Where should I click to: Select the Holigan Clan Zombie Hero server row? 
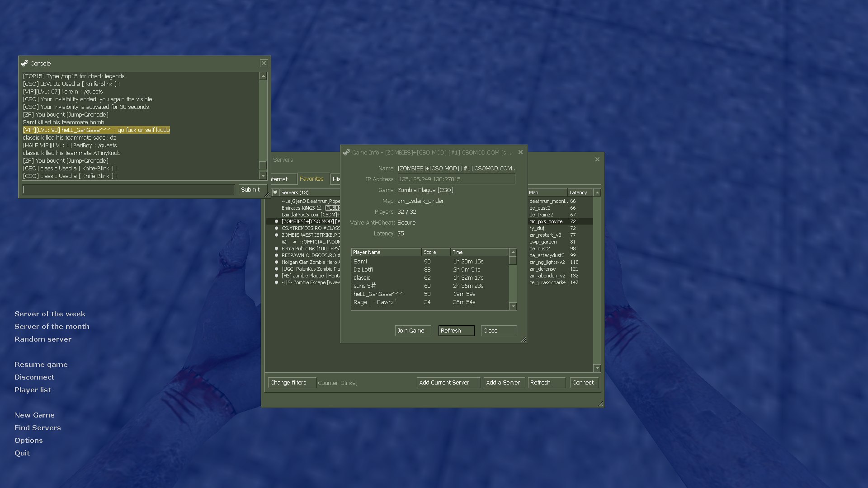pos(310,263)
